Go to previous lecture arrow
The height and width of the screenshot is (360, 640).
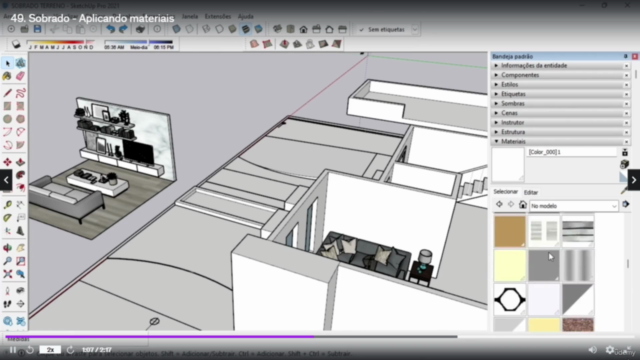[6, 180]
